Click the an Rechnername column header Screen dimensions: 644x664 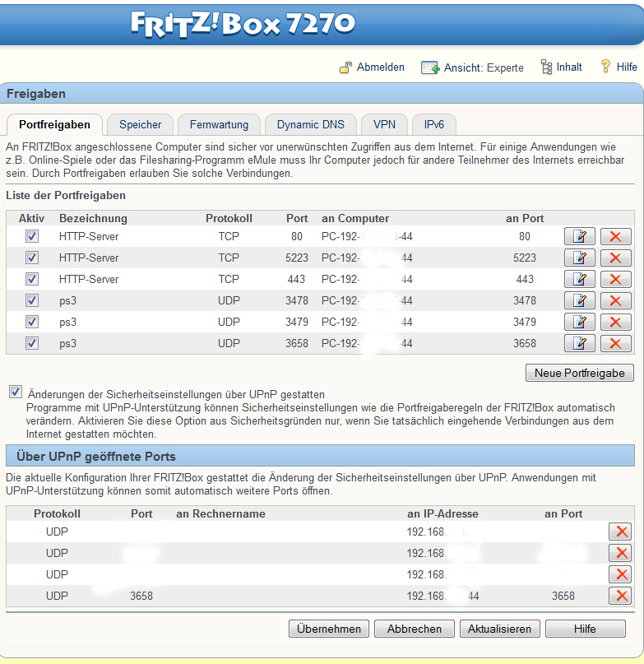(x=220, y=513)
